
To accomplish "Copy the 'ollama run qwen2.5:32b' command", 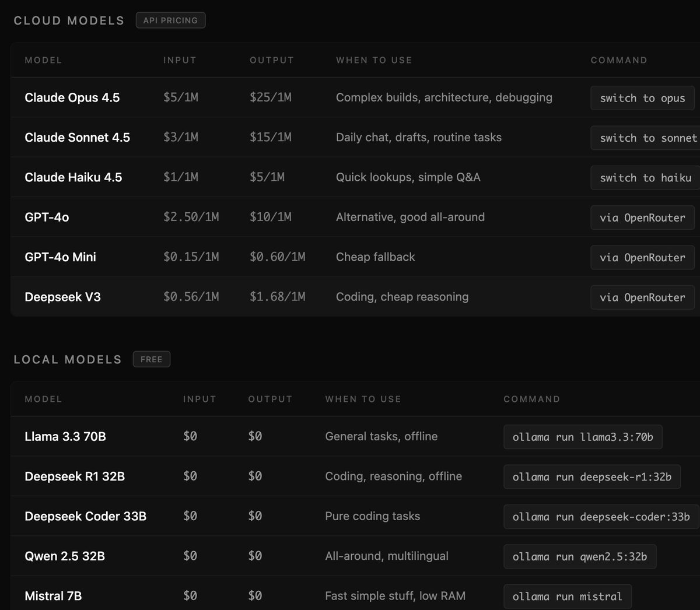I will (580, 556).
